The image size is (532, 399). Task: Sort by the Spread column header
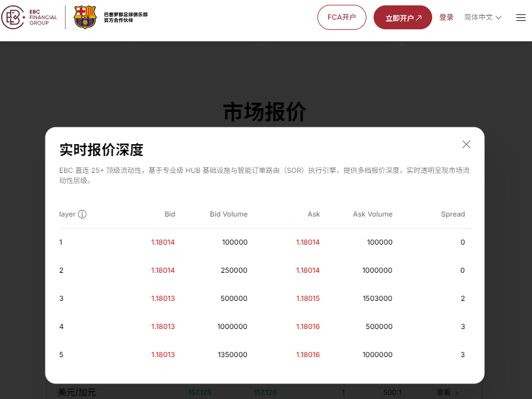(452, 214)
